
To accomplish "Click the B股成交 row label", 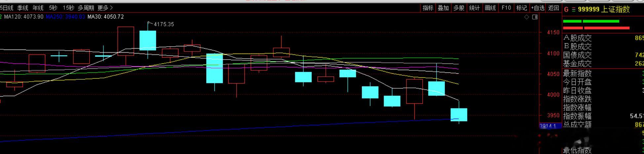I will point(578,47).
